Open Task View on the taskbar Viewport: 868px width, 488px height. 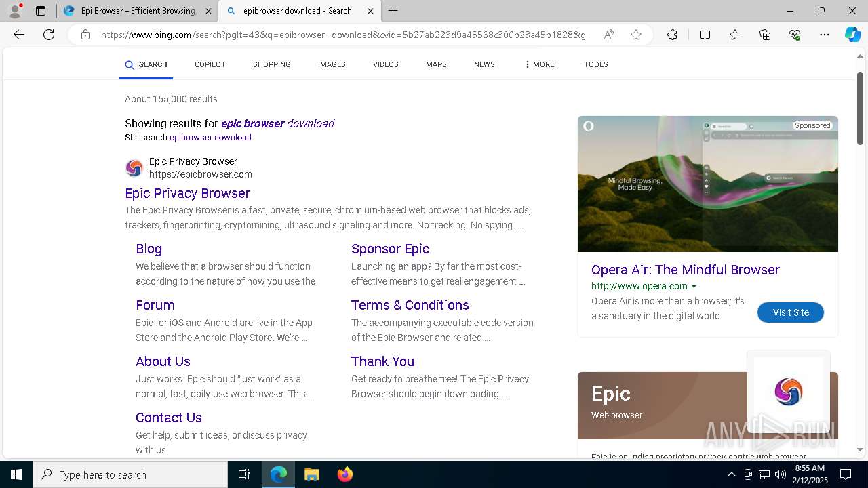[244, 474]
